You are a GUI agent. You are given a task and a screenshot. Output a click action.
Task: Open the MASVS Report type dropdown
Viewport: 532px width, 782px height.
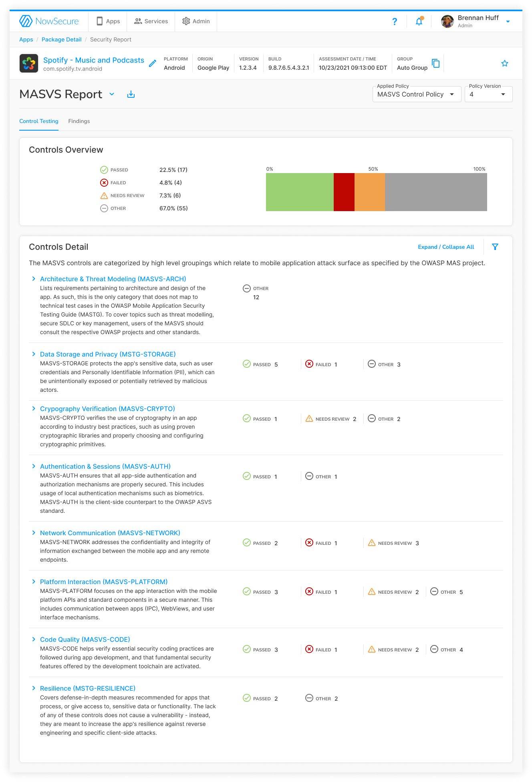(x=112, y=94)
